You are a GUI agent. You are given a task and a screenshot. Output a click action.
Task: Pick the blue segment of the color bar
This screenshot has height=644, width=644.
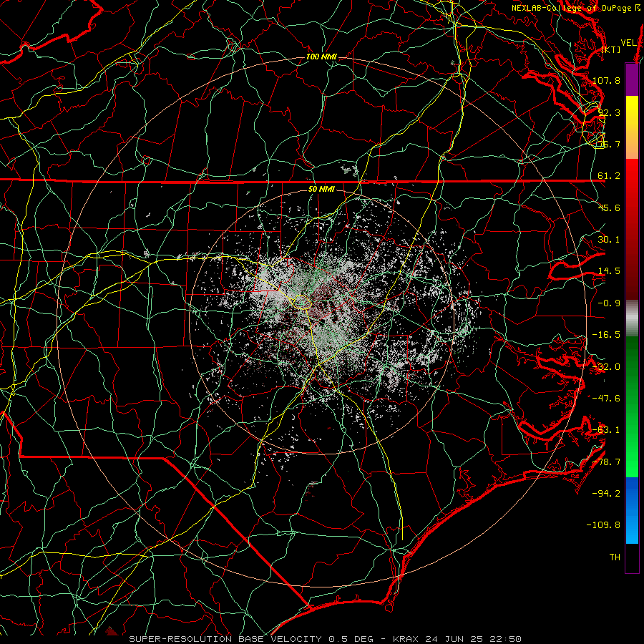[632, 510]
